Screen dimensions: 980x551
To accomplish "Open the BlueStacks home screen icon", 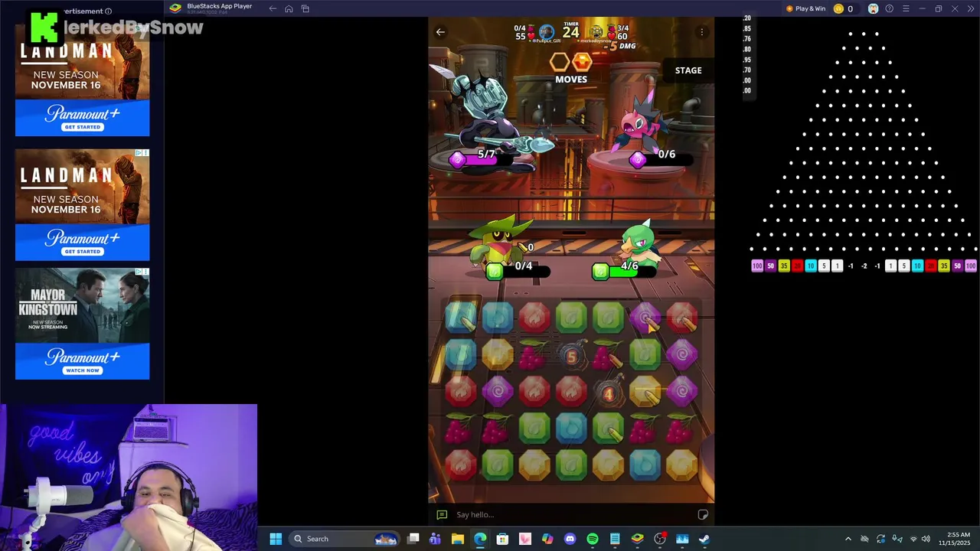I will [289, 8].
